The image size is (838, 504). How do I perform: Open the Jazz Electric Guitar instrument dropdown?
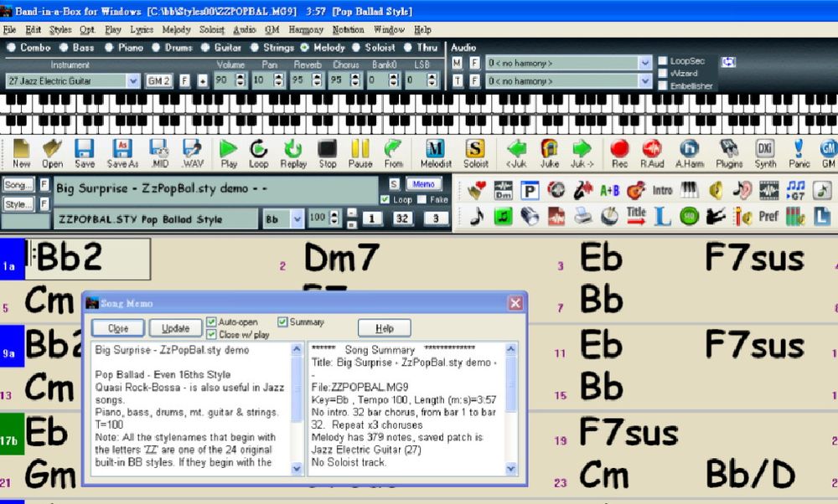pos(133,81)
